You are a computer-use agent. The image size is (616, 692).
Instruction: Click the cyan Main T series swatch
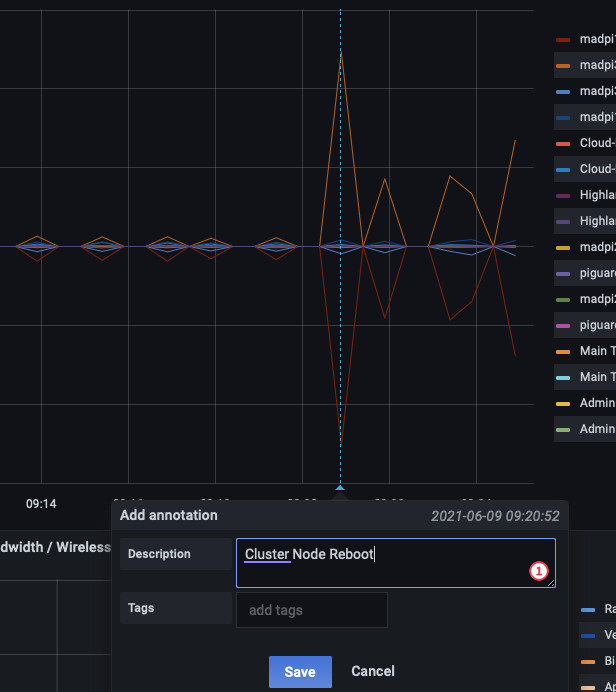click(563, 378)
